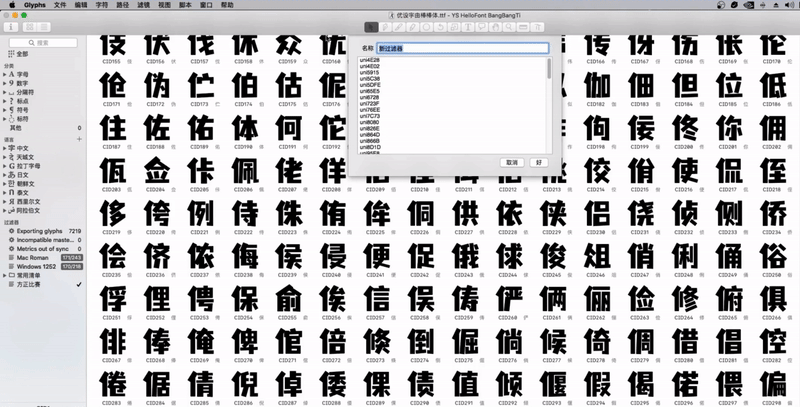Click the 好 (OK) button in the dialog
The image size is (800, 407).
[x=539, y=161]
